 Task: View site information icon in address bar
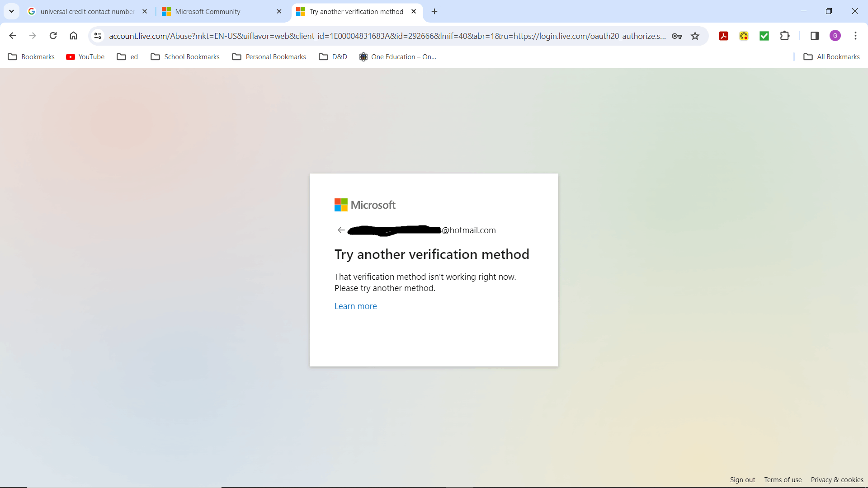point(98,36)
